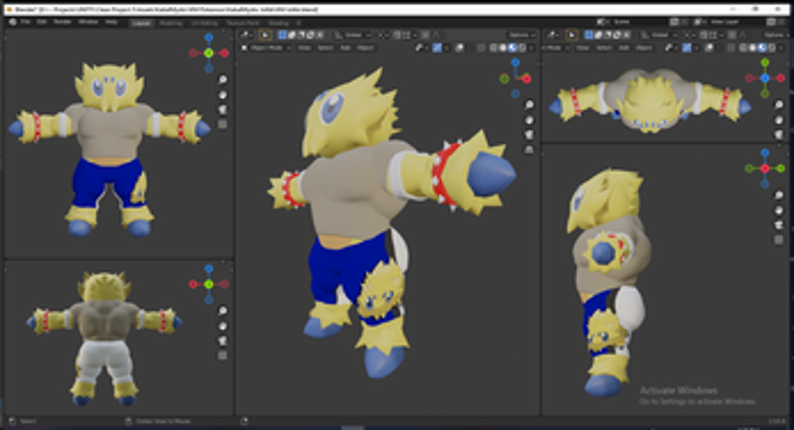Viewport: 794px width, 430px height.
Task: Open the Render menu
Action: click(x=62, y=22)
